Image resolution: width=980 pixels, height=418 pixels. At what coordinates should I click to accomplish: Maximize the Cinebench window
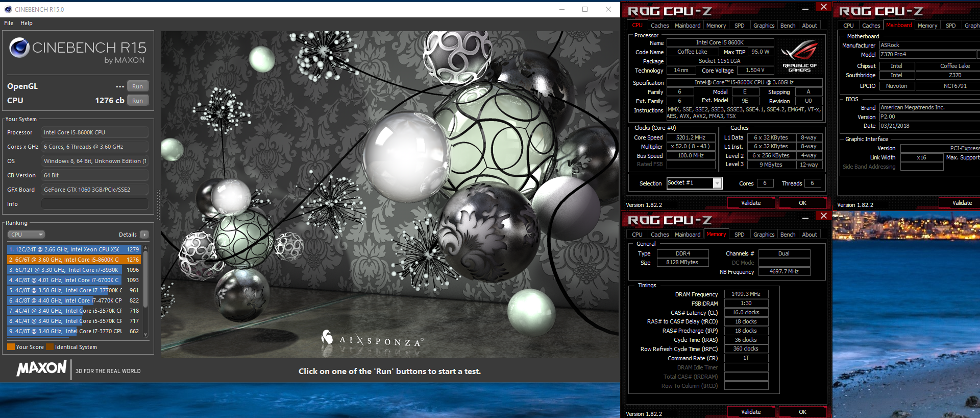[585, 9]
